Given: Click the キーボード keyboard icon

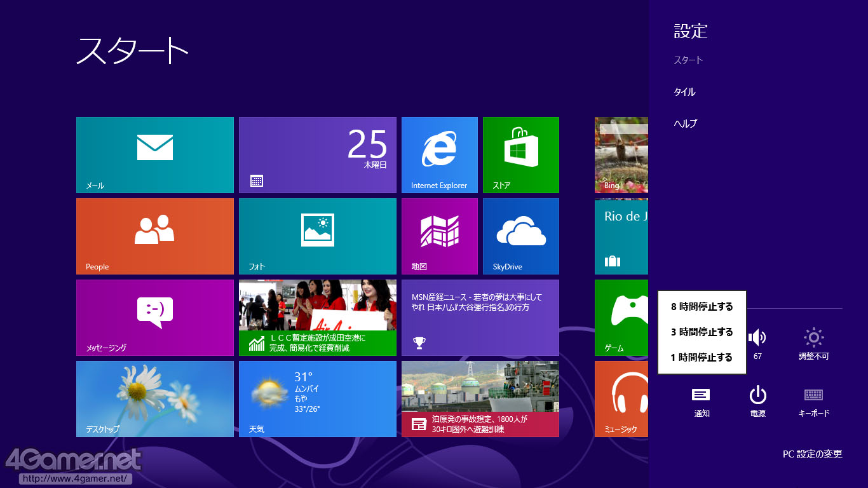Looking at the screenshot, I should click(814, 395).
